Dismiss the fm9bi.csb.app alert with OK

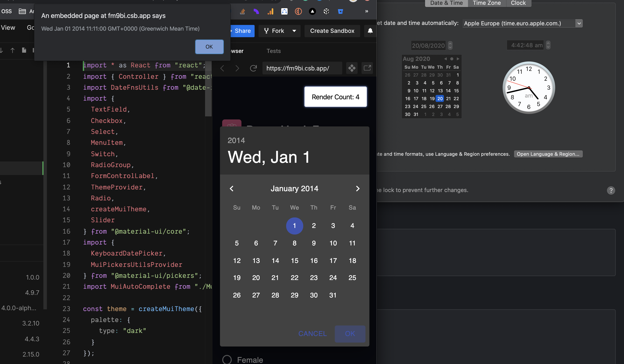209,47
